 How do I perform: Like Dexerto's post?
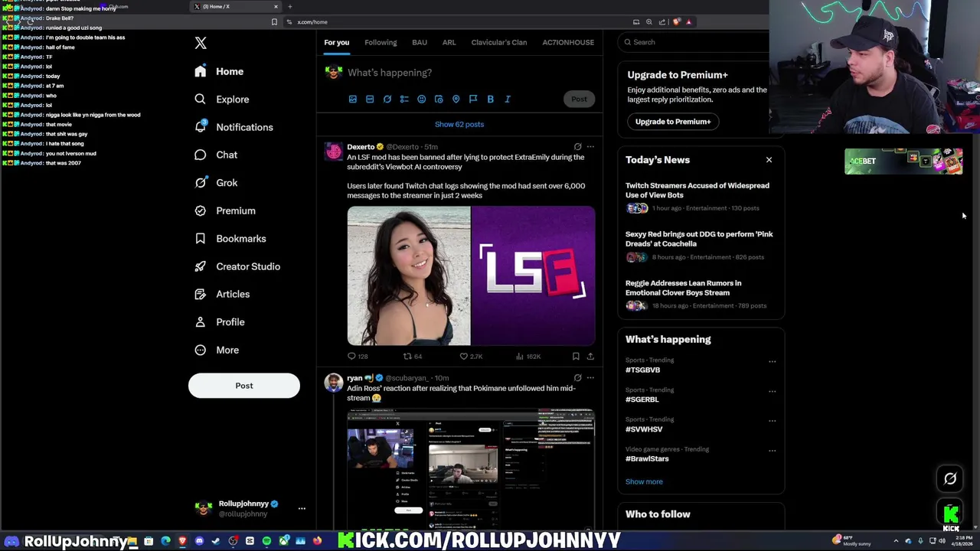[471, 356]
